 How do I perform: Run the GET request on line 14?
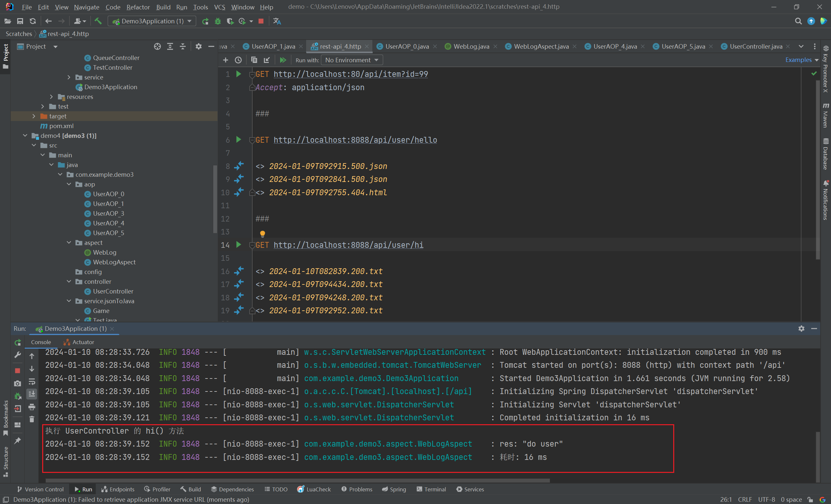[239, 245]
